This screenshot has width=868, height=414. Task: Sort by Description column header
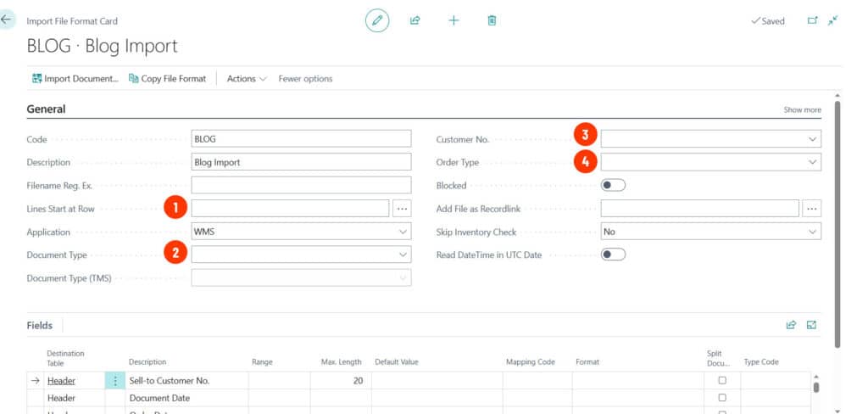(x=147, y=362)
